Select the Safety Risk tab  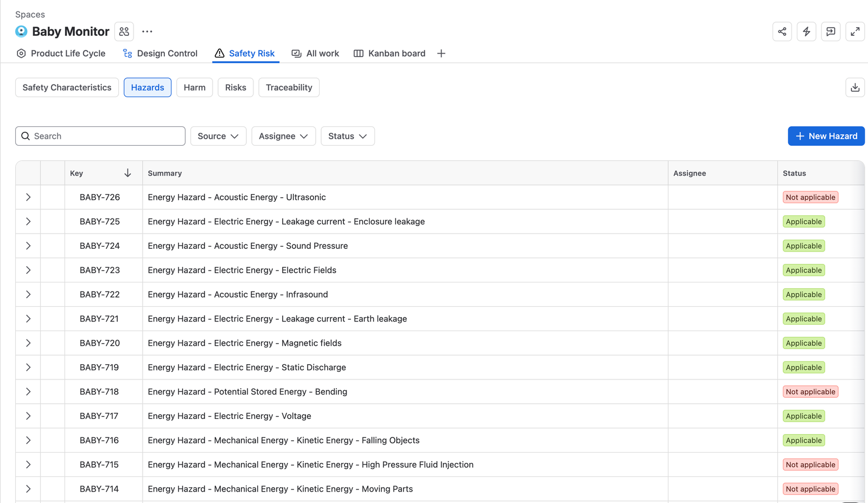point(245,53)
